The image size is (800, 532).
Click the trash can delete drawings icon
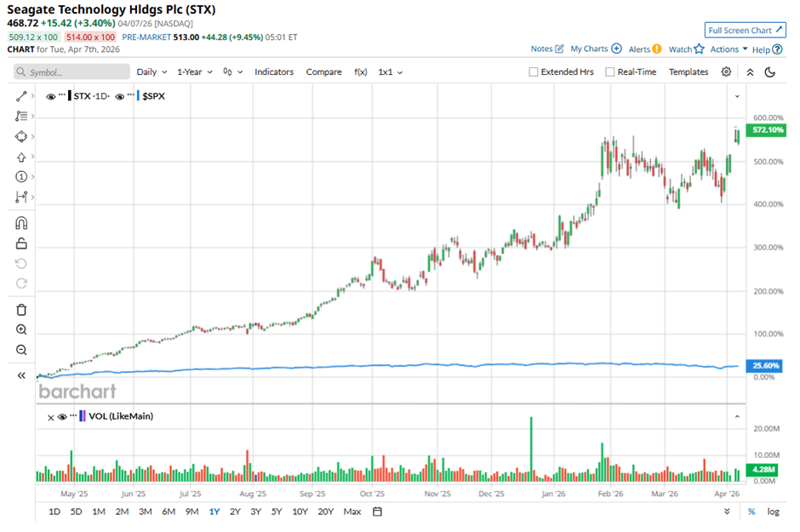coord(22,310)
